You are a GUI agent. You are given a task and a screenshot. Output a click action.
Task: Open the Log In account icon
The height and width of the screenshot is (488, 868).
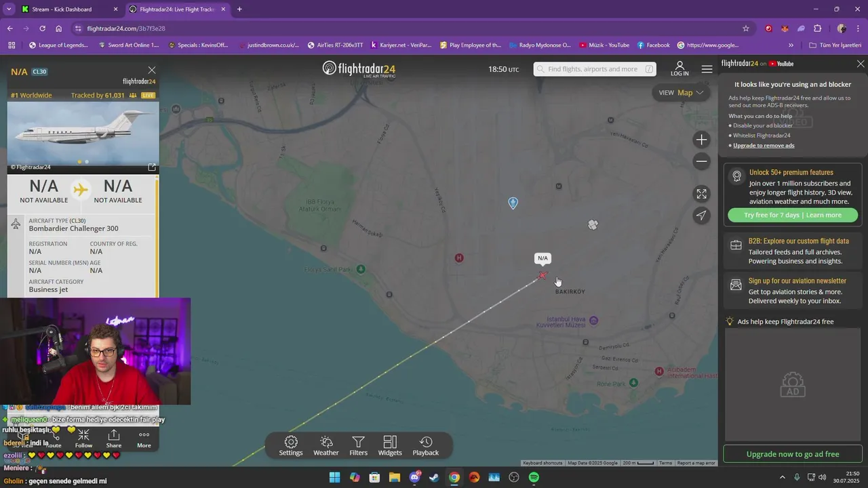679,68
